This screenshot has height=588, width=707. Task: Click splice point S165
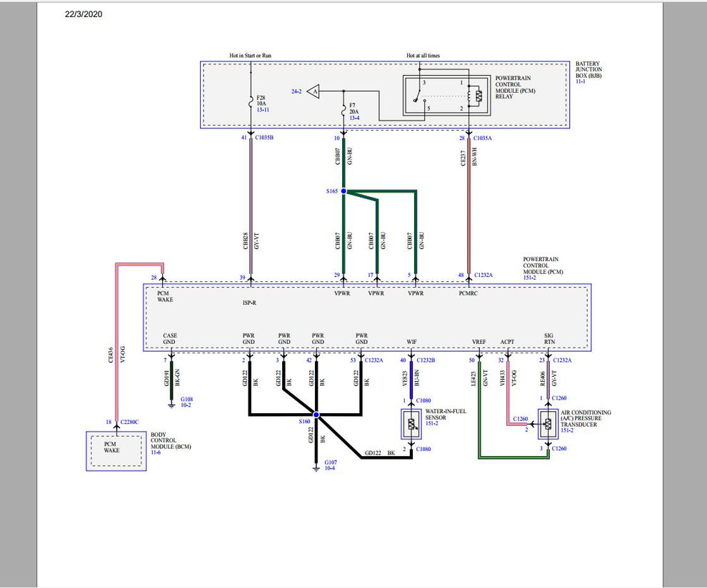pyautogui.click(x=344, y=191)
